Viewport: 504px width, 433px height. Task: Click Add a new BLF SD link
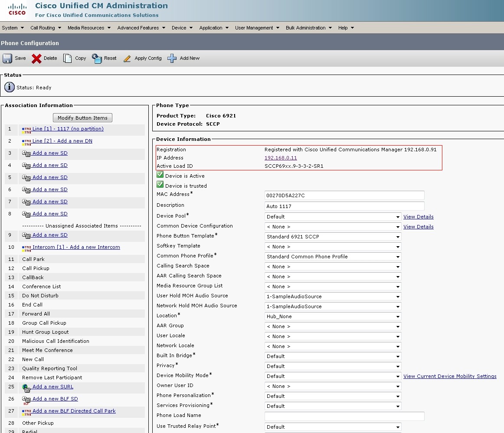pos(55,399)
